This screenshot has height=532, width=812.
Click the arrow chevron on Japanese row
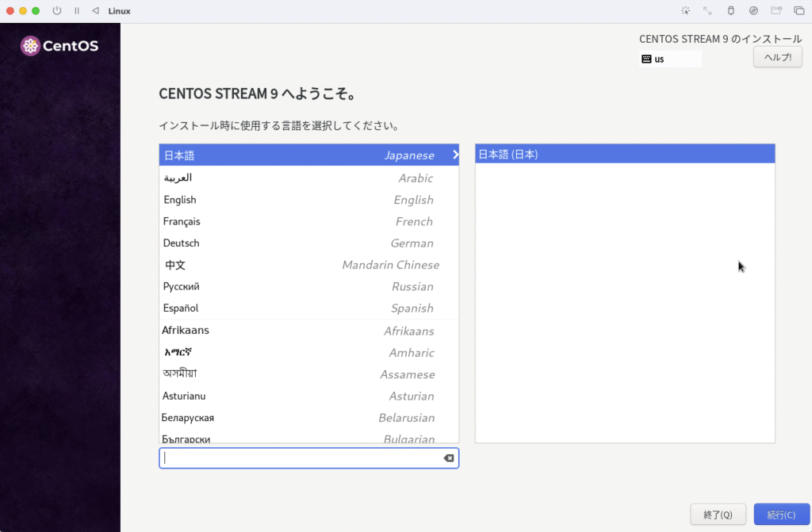point(455,155)
